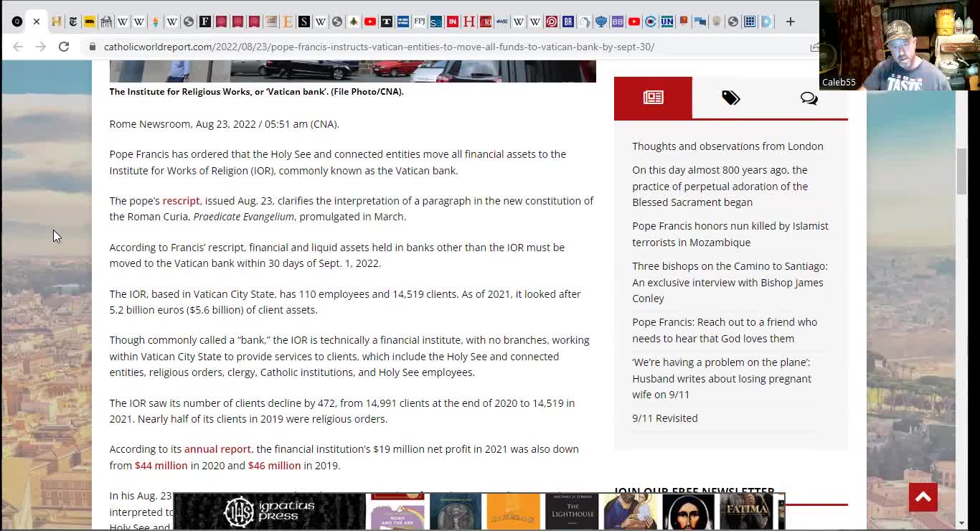Focus the URL address bar
980x531 pixels.
click(379, 47)
